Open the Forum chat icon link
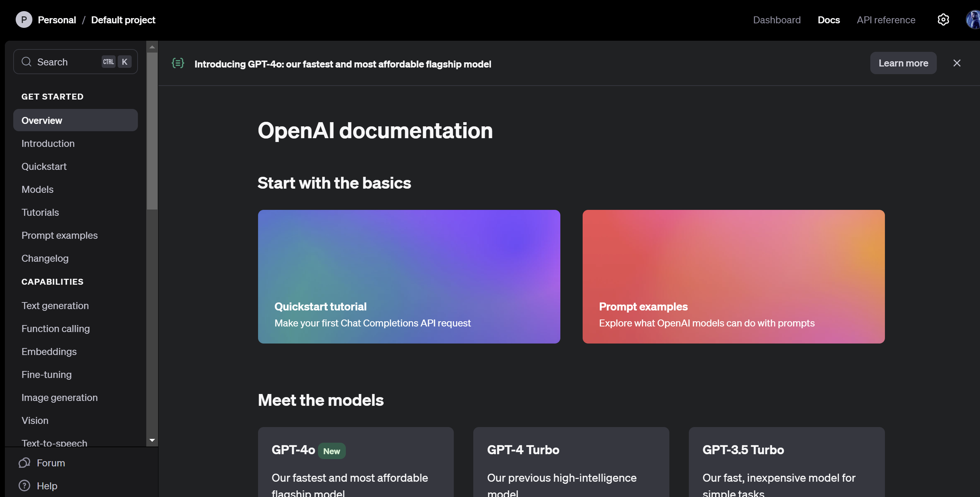 (x=24, y=463)
